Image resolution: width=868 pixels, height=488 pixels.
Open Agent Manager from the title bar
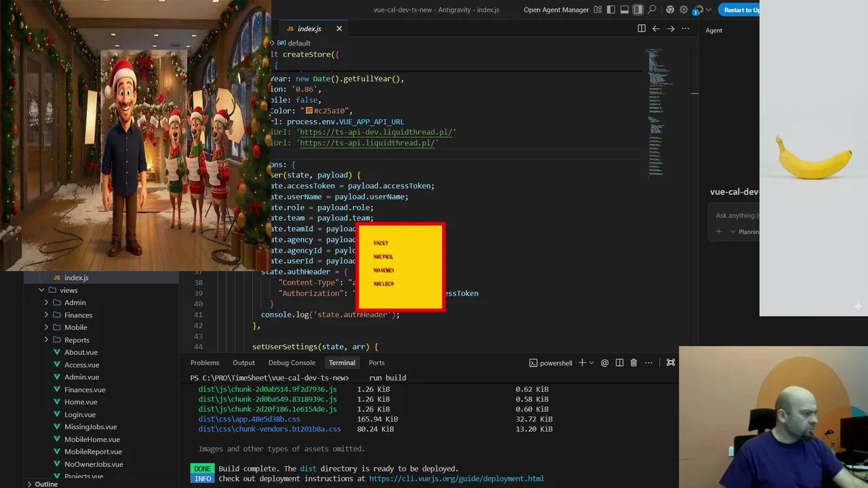coord(556,10)
